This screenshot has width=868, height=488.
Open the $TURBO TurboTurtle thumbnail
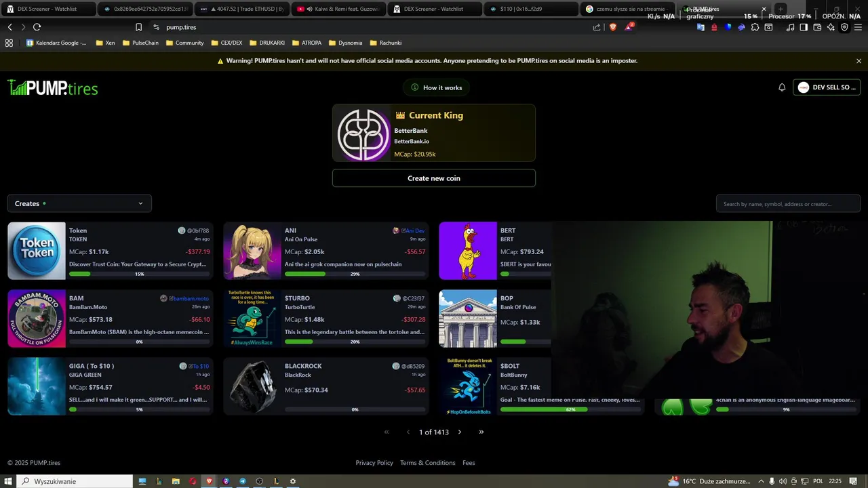252,319
